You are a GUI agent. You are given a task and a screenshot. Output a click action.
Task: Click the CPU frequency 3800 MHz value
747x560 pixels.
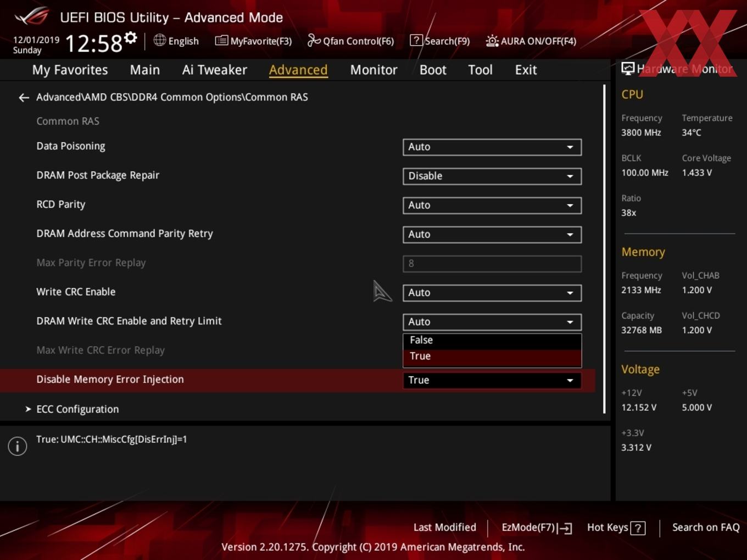click(641, 132)
